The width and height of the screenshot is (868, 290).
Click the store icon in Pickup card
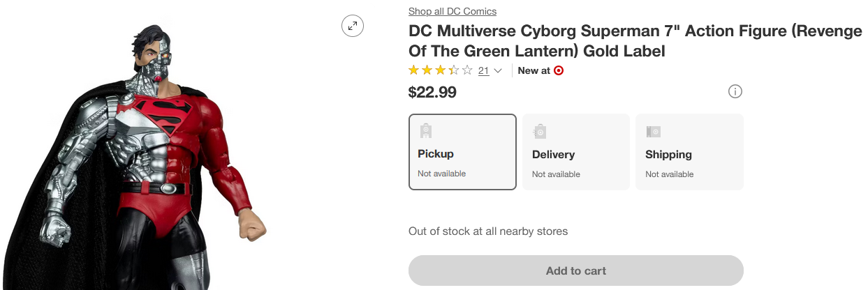click(425, 130)
